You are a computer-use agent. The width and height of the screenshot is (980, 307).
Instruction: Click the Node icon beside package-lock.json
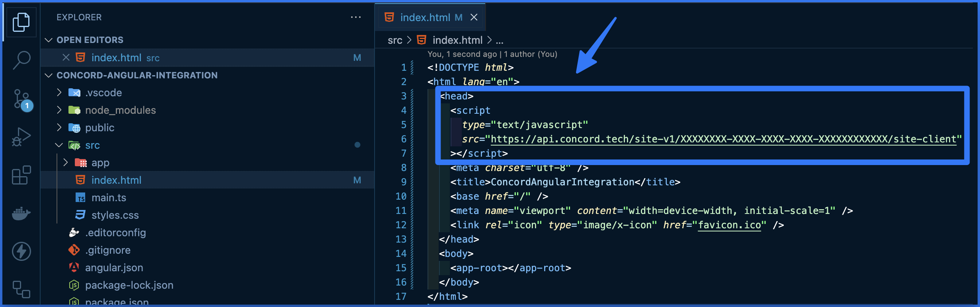[74, 285]
